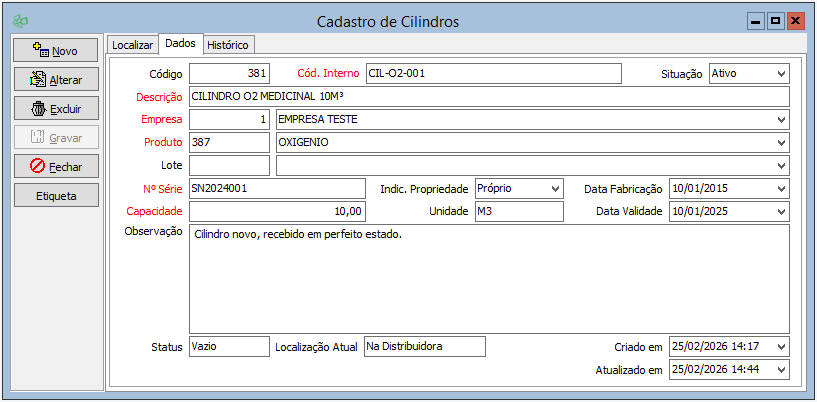Expand the Produto OXIGENIO dropdown
The image size is (817, 402).
(x=780, y=142)
